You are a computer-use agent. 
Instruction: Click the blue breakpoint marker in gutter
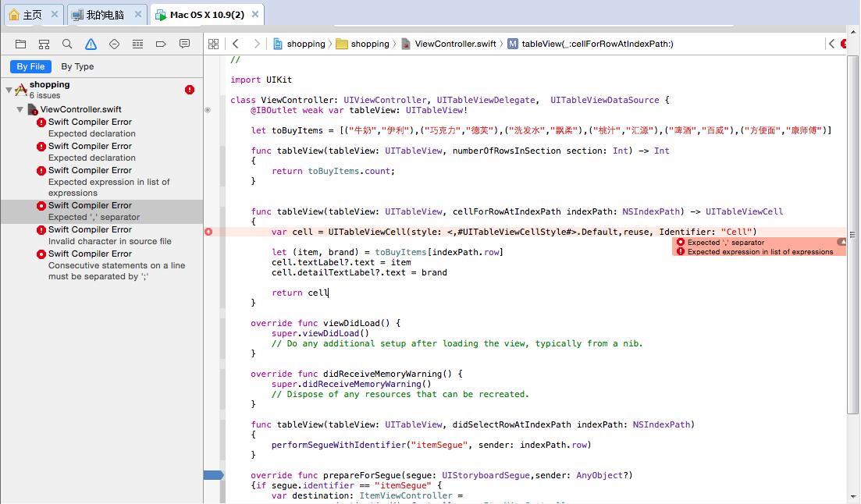click(214, 475)
